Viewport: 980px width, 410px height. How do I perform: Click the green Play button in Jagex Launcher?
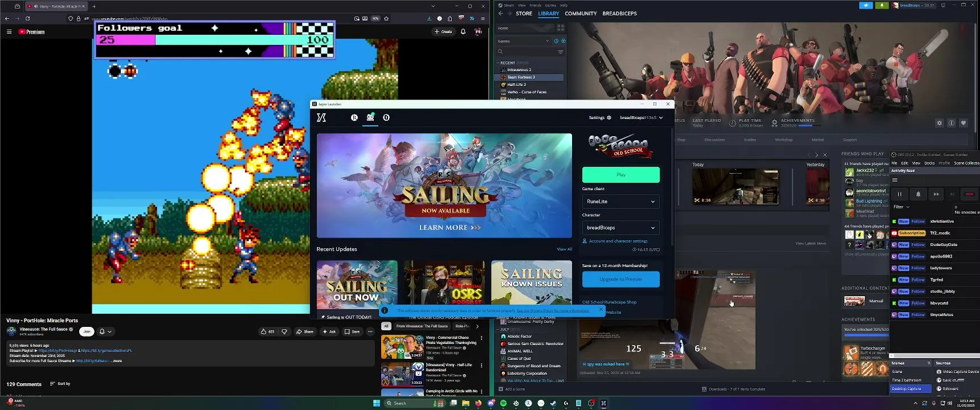(620, 175)
